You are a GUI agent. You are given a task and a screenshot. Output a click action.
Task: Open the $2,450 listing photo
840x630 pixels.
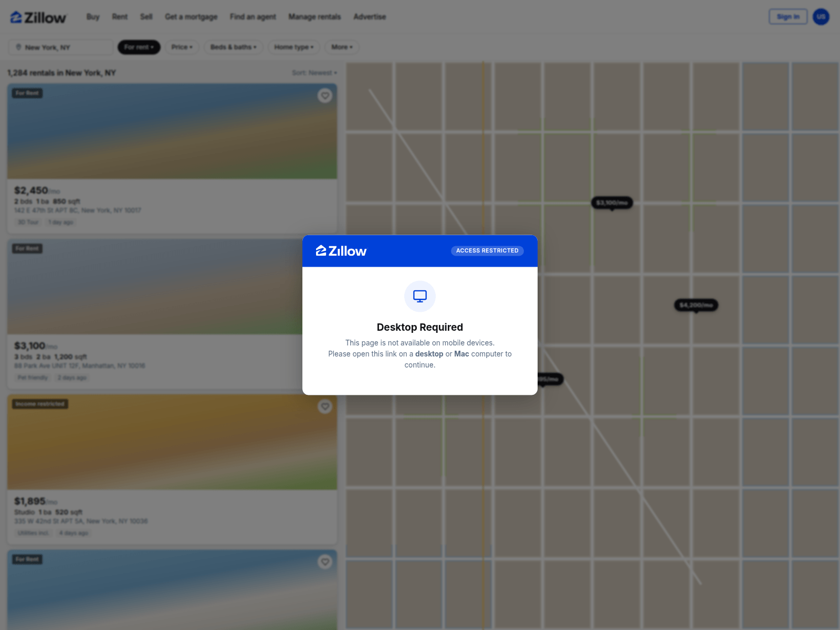172,131
